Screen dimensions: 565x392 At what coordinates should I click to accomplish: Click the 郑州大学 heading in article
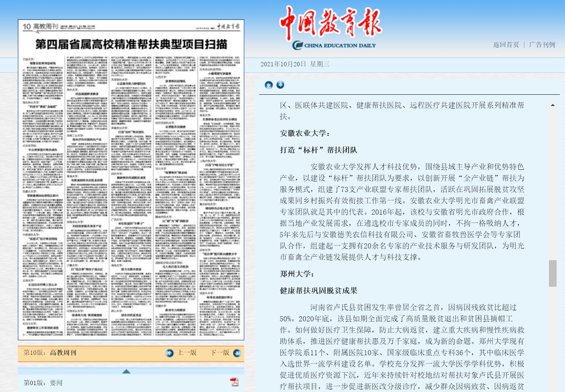tap(297, 274)
